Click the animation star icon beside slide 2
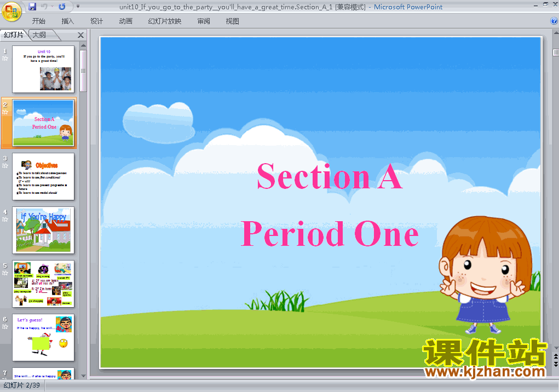The image size is (559, 392). (5, 112)
